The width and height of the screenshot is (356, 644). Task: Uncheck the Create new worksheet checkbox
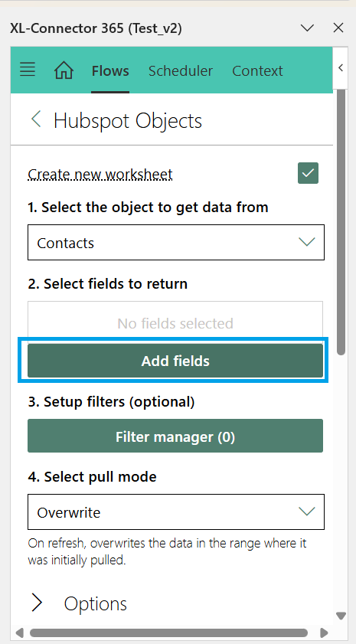pos(308,173)
